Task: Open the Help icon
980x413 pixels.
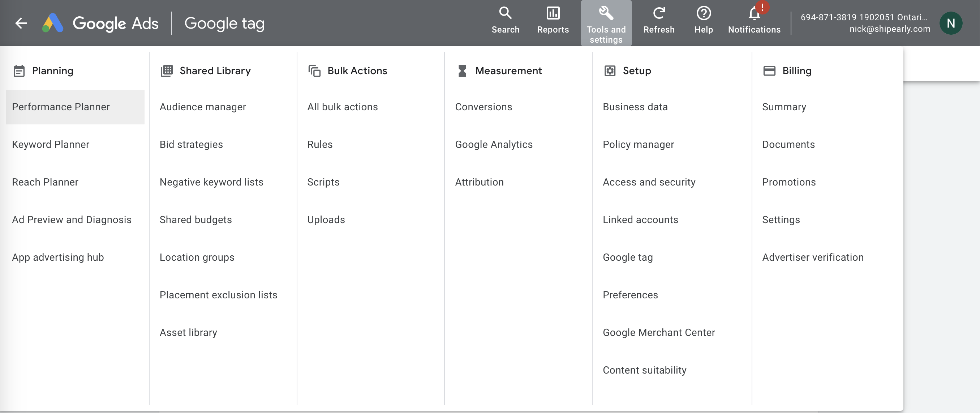Action: [x=704, y=13]
